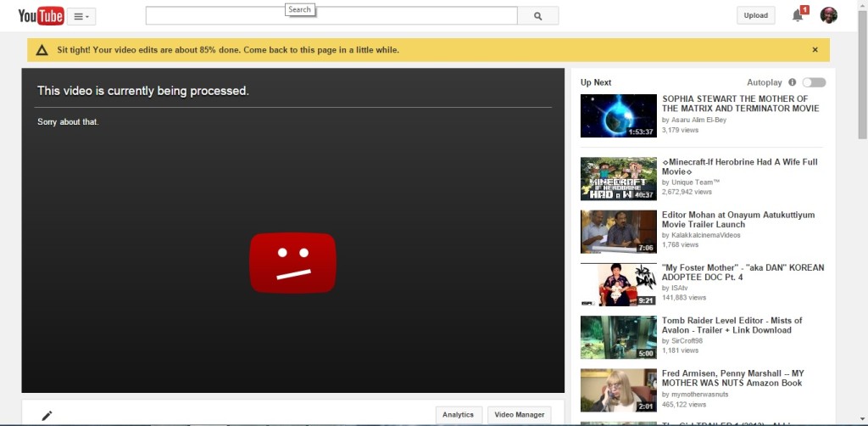Click the sad face player icon
This screenshot has width=868, height=426.
(x=292, y=262)
